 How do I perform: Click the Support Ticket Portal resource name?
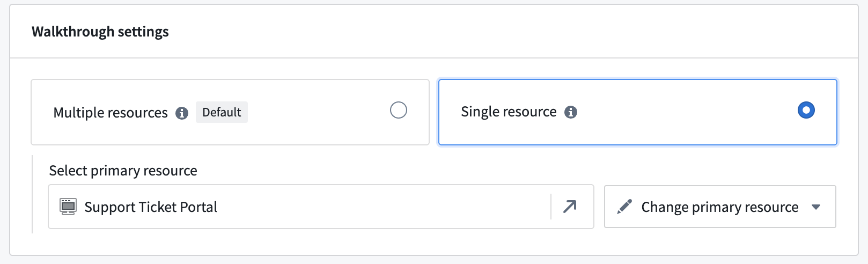coord(151,207)
